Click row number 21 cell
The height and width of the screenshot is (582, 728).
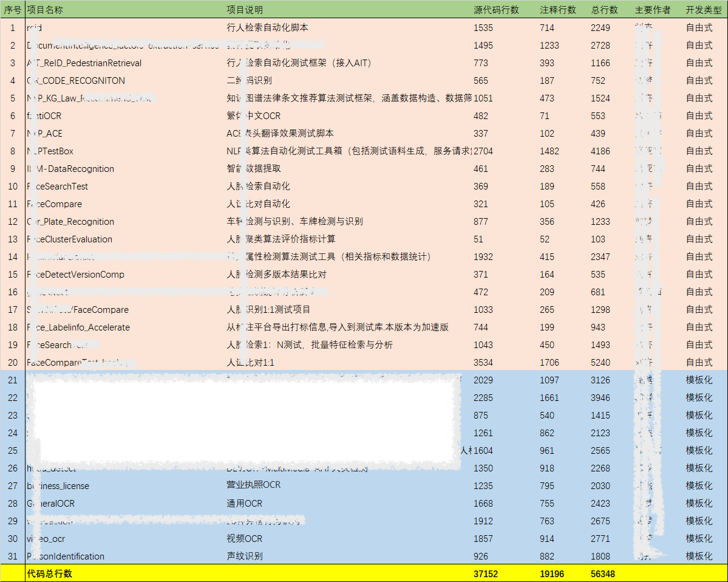tap(13, 381)
